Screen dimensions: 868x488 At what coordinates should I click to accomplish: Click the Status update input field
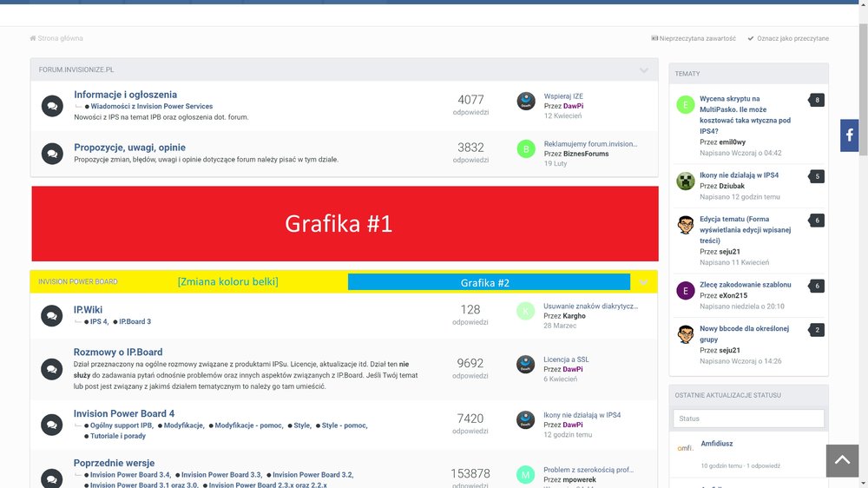[x=748, y=419]
